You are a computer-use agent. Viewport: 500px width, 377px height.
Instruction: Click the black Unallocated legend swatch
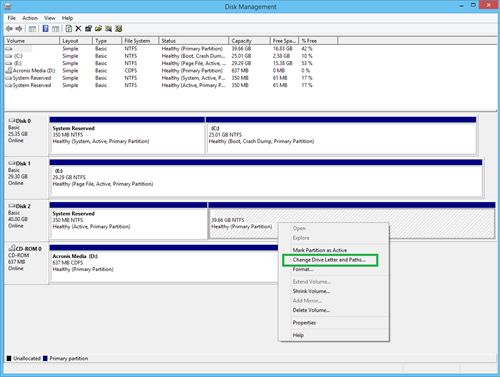9,358
